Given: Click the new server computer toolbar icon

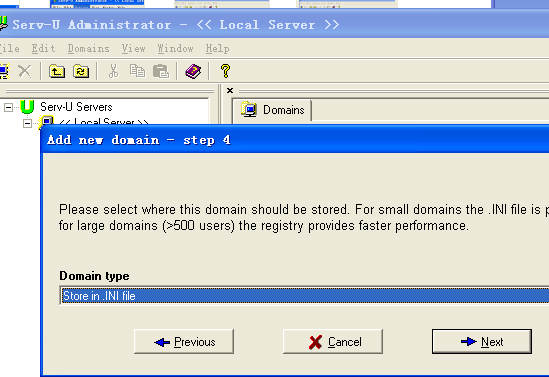Looking at the screenshot, I should click(x=4, y=71).
